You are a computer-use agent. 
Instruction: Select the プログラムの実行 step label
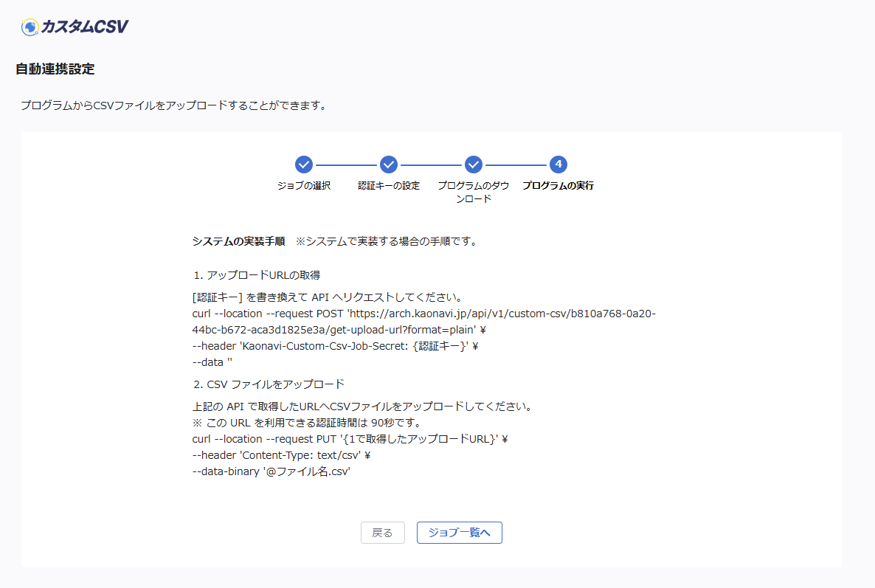(x=558, y=186)
